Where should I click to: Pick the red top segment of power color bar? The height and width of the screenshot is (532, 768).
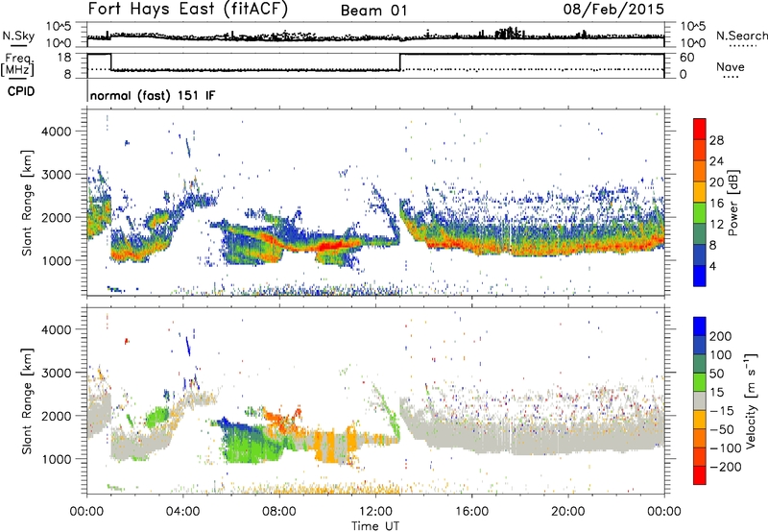pyautogui.click(x=700, y=130)
